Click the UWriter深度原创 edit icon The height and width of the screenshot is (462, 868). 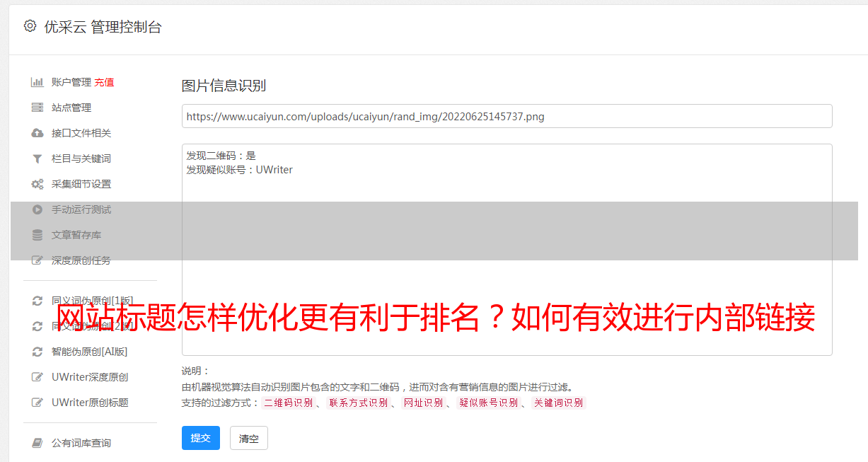pyautogui.click(x=37, y=377)
